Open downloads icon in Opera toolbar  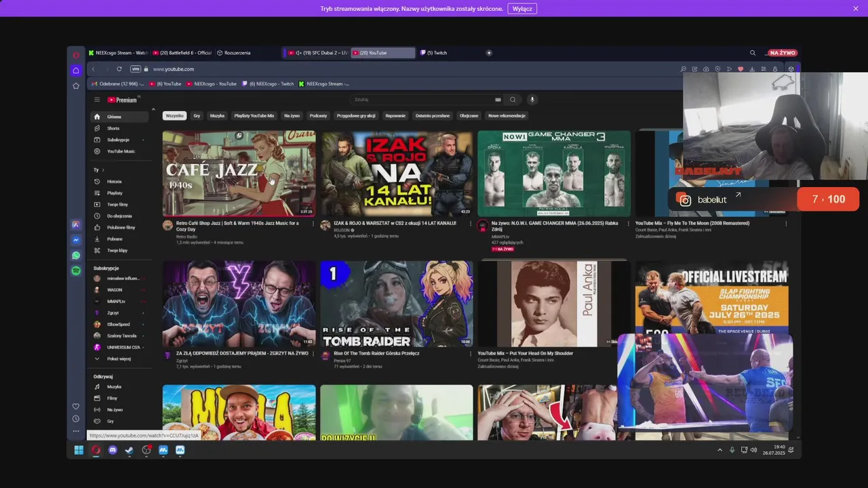coord(752,69)
